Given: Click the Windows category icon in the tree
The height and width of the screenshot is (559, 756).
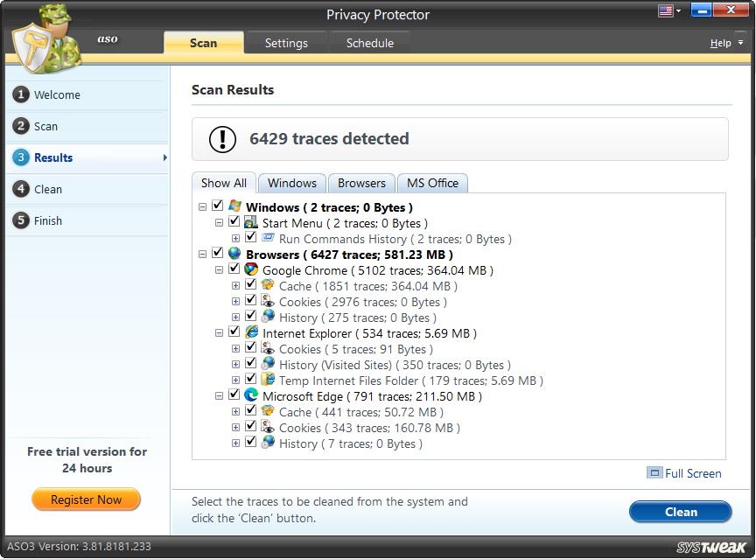Looking at the screenshot, I should [234, 206].
